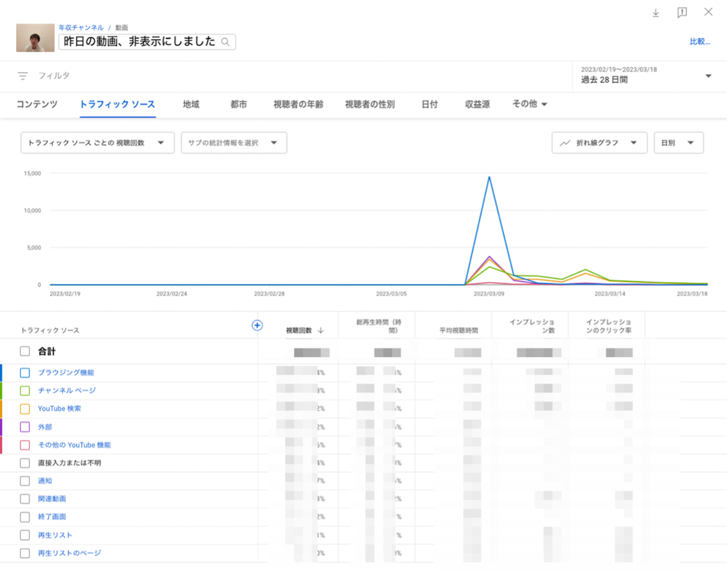Close the analytics panel with X

coord(708,12)
